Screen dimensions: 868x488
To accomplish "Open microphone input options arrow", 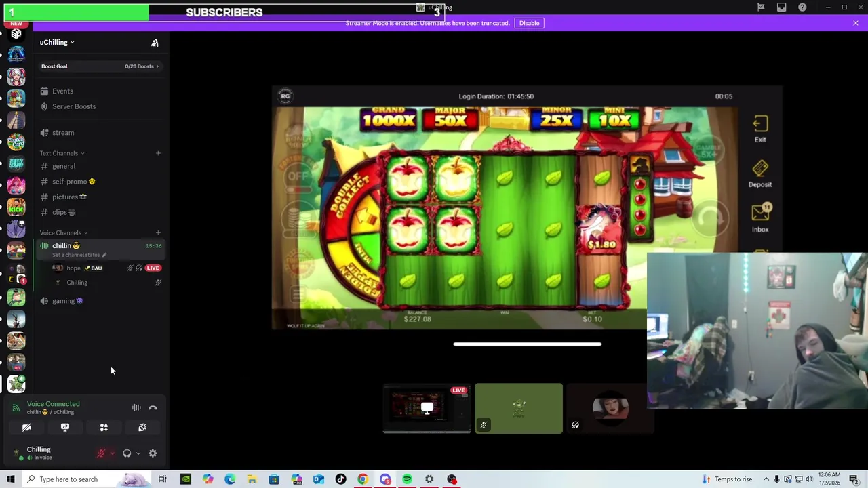I will pyautogui.click(x=112, y=453).
